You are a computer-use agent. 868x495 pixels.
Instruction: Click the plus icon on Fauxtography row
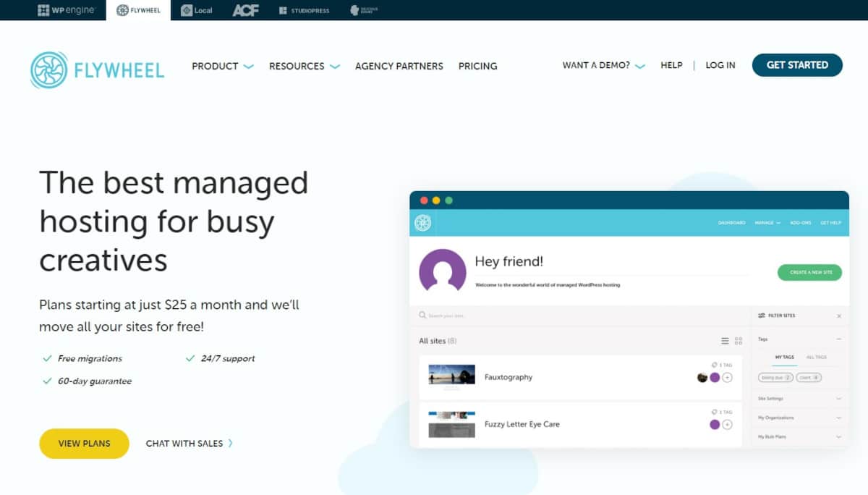727,377
